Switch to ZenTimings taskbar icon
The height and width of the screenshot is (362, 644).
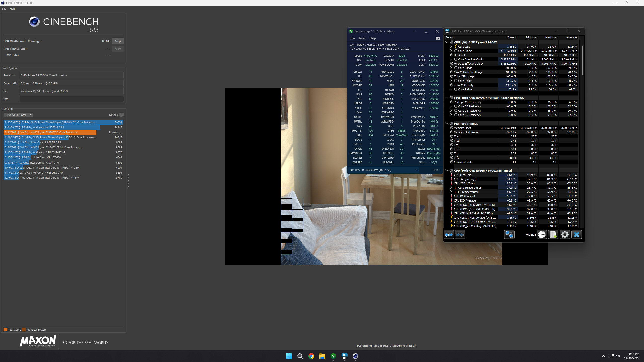pyautogui.click(x=333, y=356)
